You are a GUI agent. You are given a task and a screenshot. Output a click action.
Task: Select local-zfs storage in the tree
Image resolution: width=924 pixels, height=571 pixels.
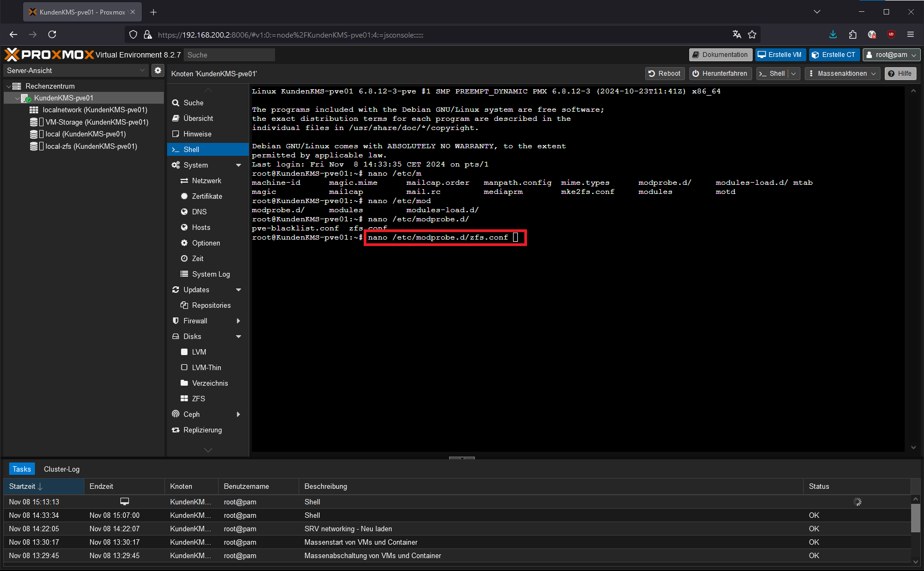pyautogui.click(x=91, y=146)
